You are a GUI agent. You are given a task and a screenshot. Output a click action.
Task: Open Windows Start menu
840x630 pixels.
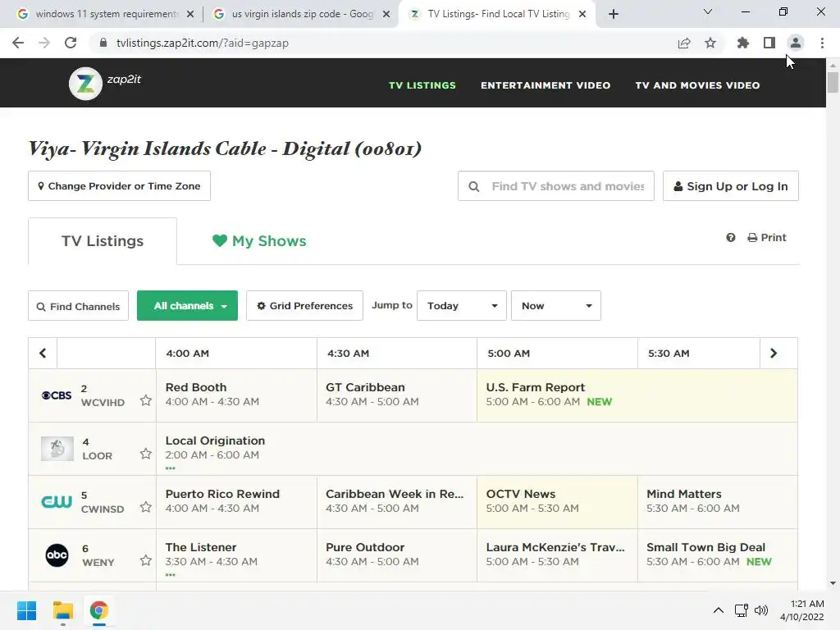tap(27, 610)
